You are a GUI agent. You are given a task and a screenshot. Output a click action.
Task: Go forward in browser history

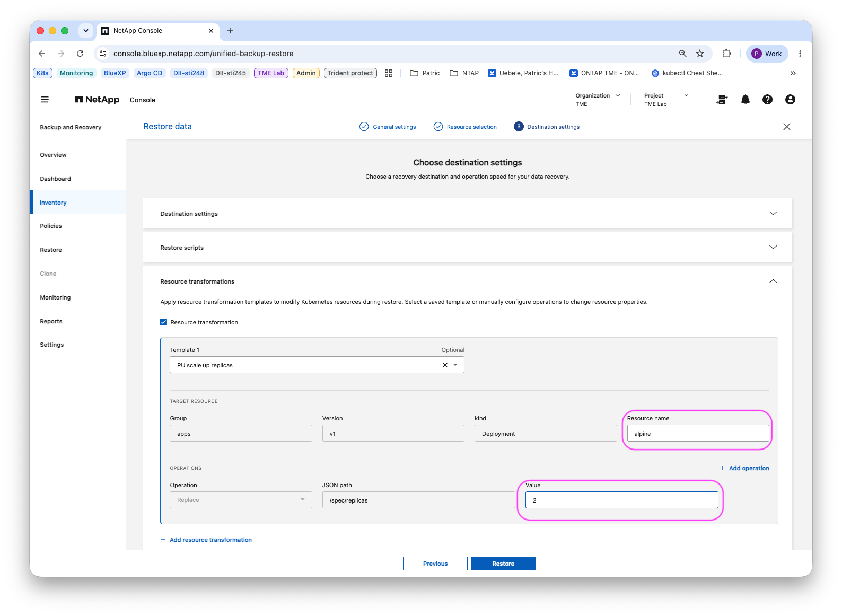[x=61, y=54]
